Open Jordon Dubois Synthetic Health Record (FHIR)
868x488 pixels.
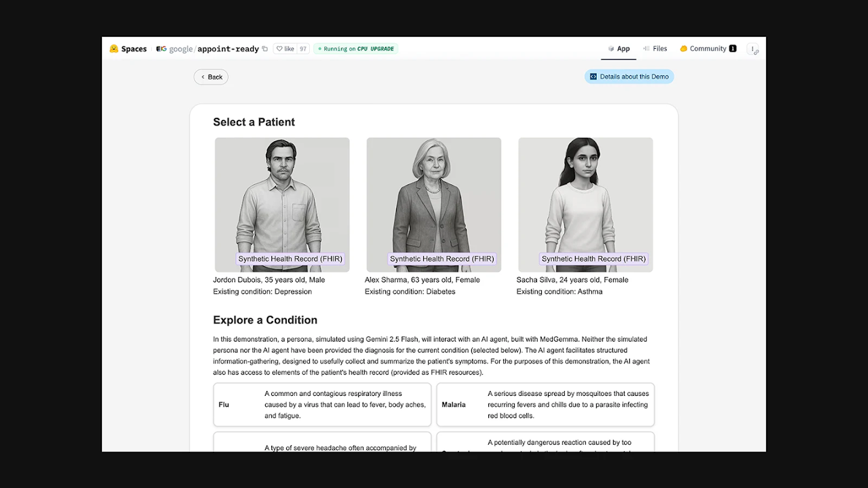pyautogui.click(x=290, y=259)
